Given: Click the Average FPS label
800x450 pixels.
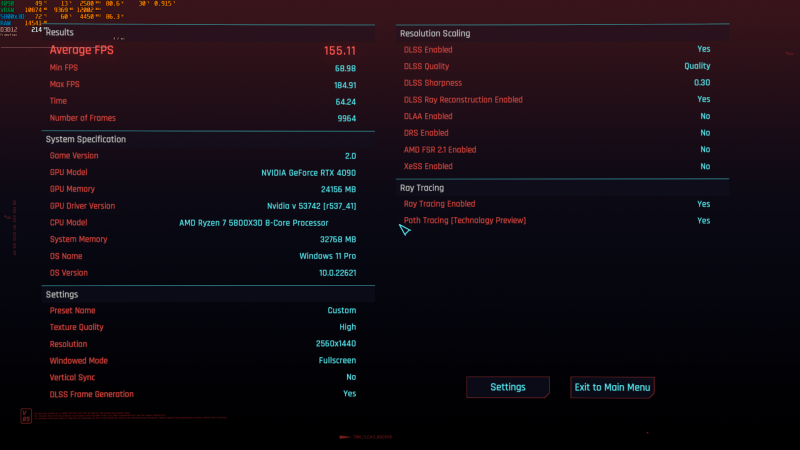Looking at the screenshot, I should [x=82, y=50].
